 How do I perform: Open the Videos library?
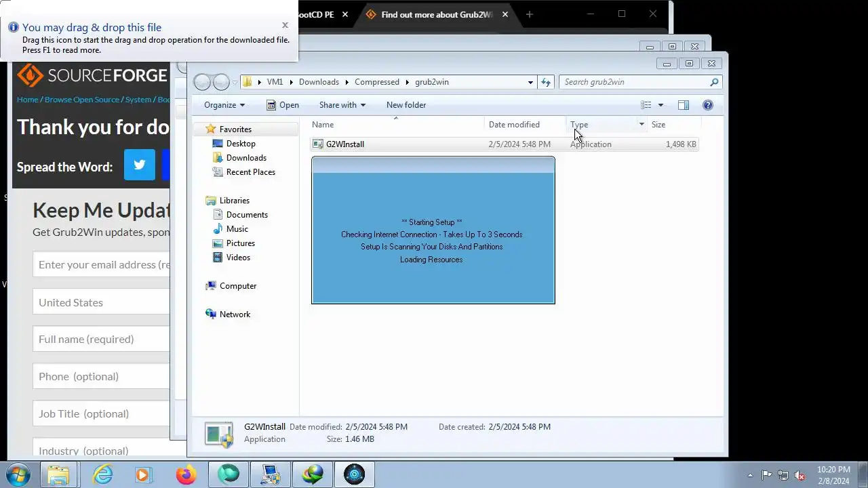(238, 258)
